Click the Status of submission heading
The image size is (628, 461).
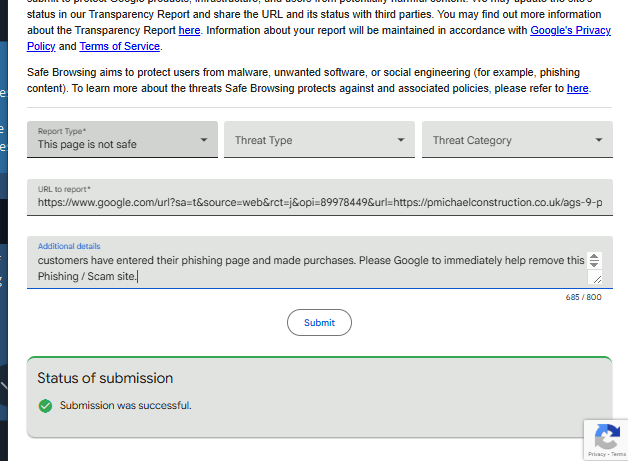105,378
